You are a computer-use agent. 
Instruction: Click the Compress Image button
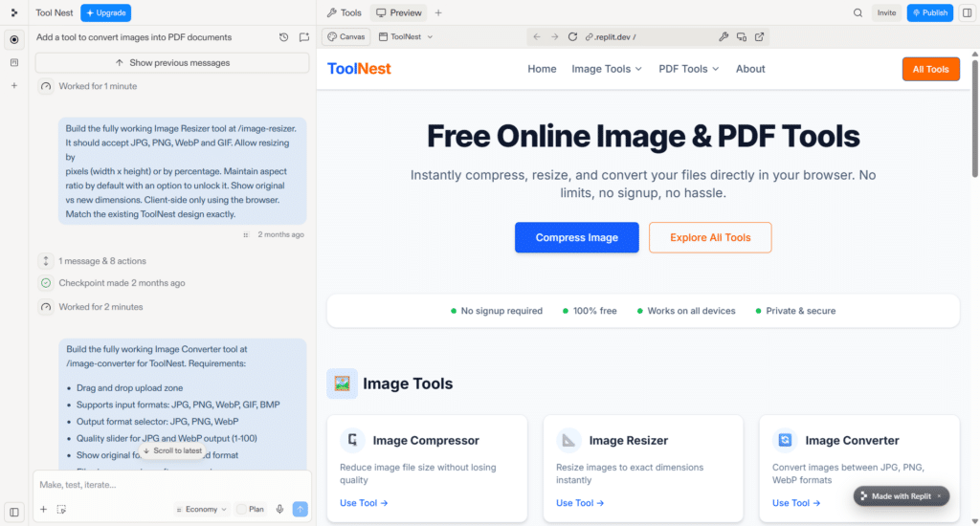click(x=577, y=237)
